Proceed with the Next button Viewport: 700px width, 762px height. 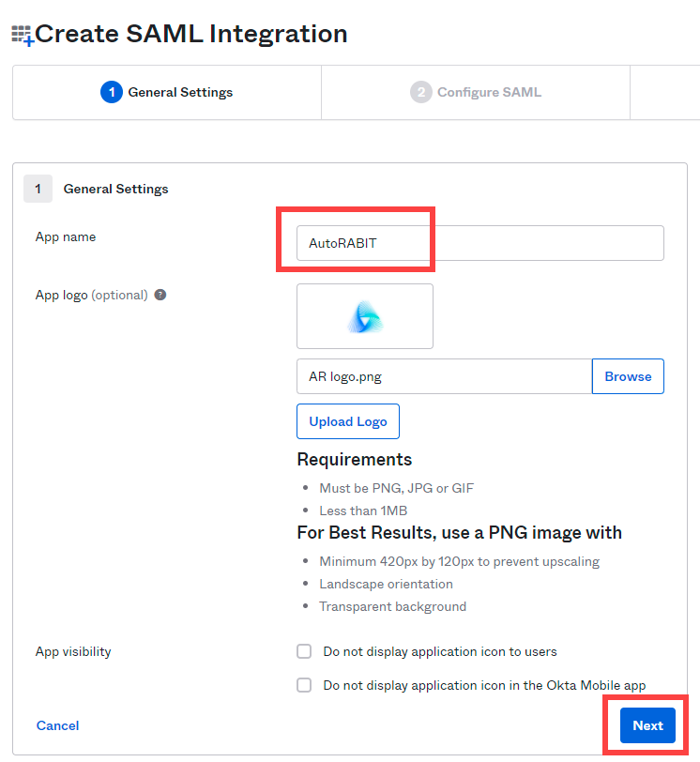pos(647,725)
